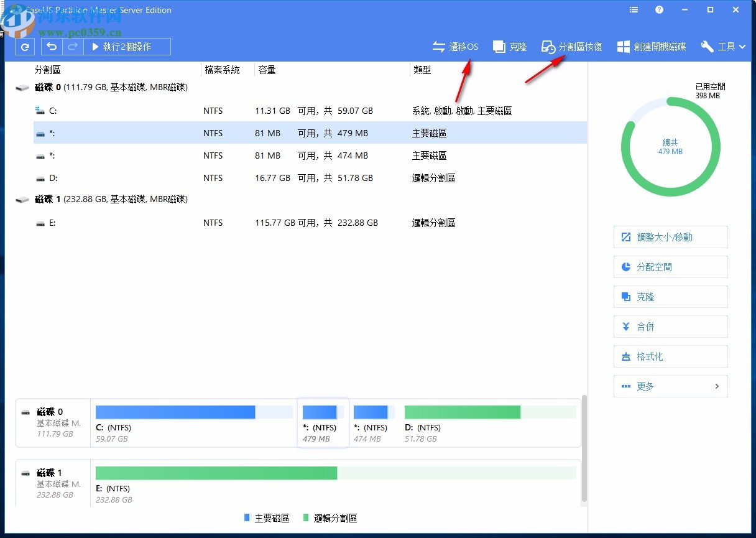
Task: Undo the last operation
Action: [52, 46]
